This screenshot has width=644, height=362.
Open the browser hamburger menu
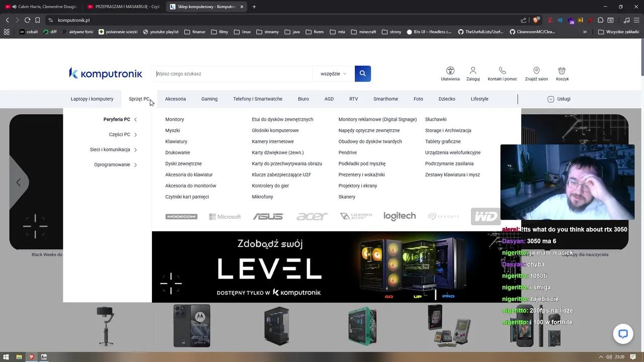pyautogui.click(x=637, y=20)
